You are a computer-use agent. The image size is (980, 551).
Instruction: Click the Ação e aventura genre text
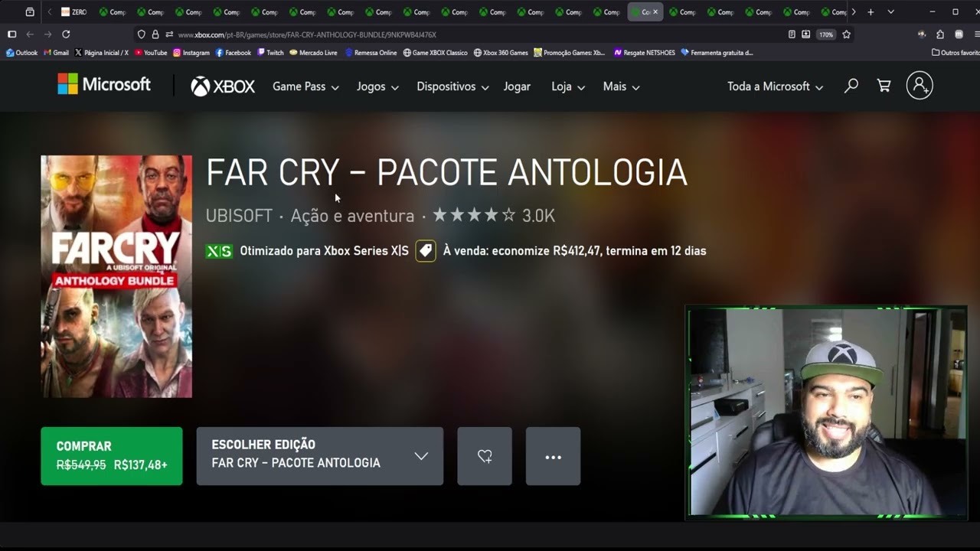(x=352, y=216)
